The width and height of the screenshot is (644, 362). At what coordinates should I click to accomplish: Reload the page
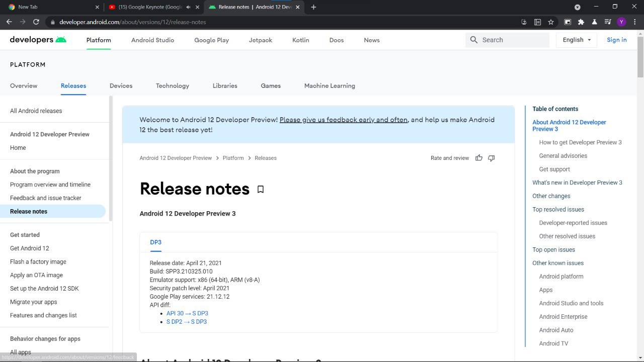coord(36,22)
